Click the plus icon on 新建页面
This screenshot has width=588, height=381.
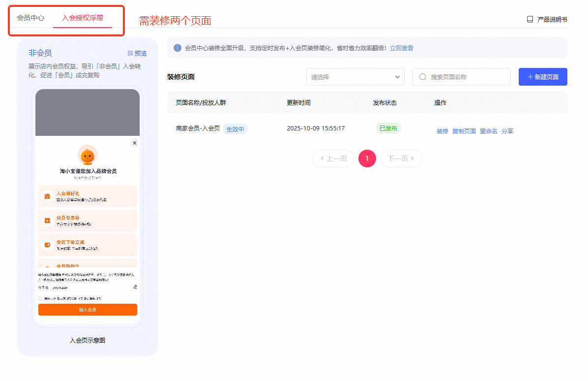pos(530,77)
